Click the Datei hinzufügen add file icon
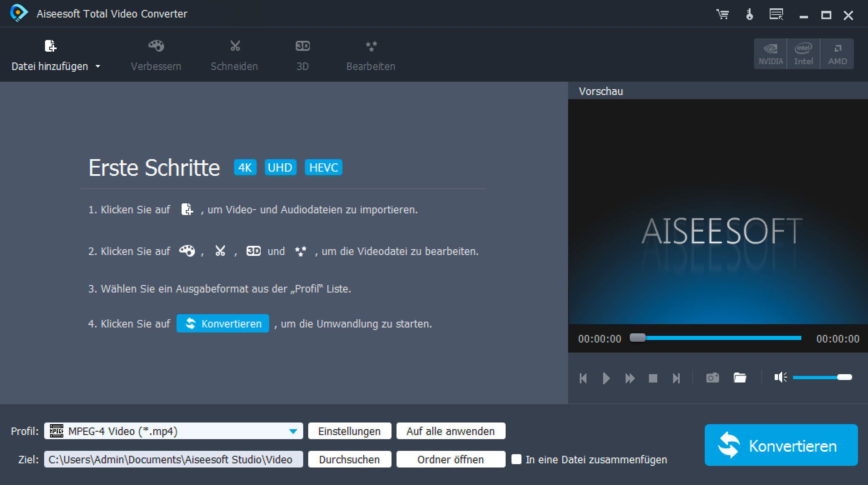868x485 pixels. [50, 46]
